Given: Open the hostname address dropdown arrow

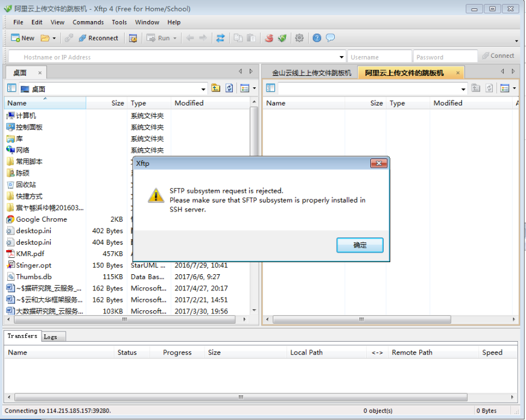Looking at the screenshot, I should click(x=341, y=57).
